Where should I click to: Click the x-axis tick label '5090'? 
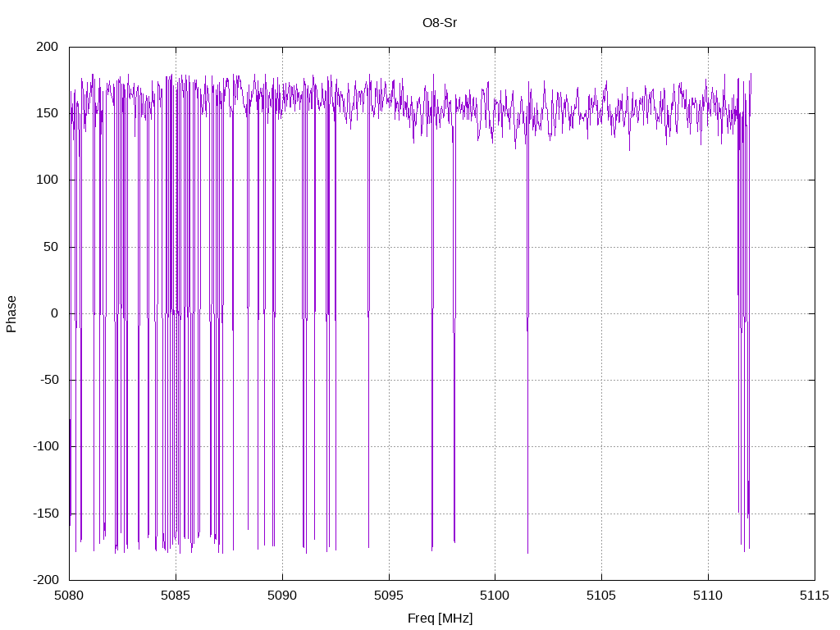click(x=282, y=596)
